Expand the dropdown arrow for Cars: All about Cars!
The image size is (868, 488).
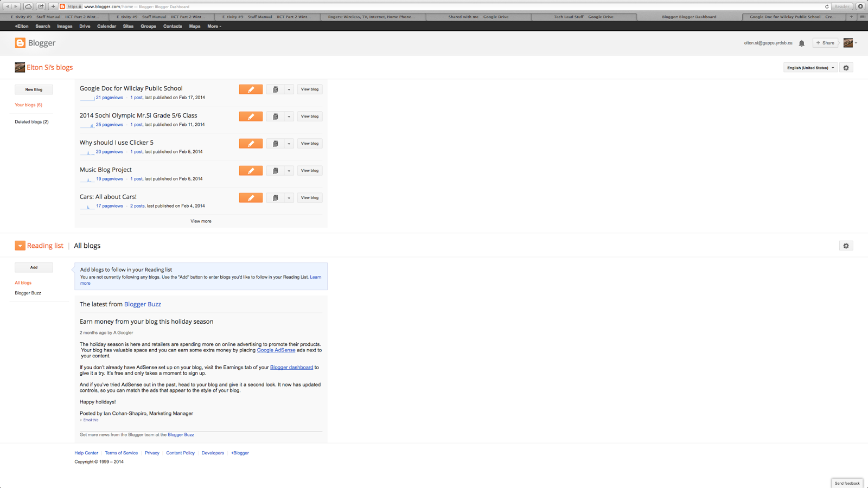(289, 198)
